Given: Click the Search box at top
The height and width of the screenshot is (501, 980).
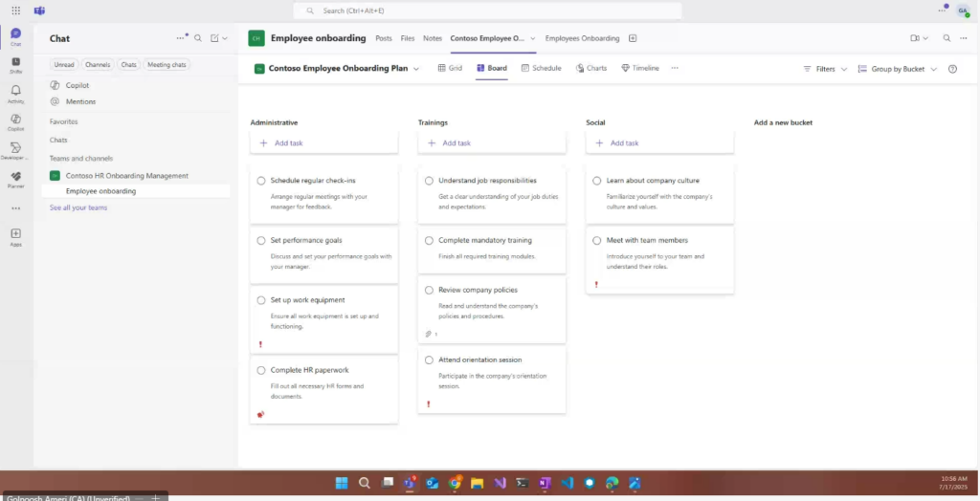Looking at the screenshot, I should click(487, 11).
